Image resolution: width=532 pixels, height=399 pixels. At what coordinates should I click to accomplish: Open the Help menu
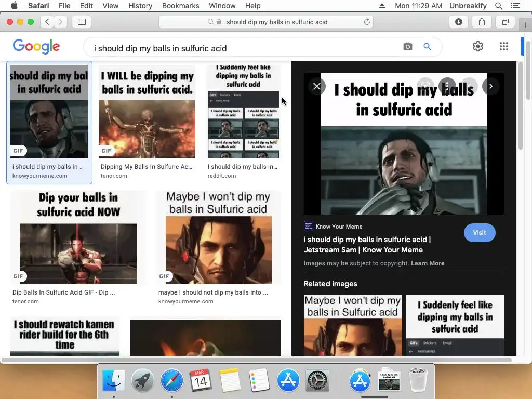point(253,6)
